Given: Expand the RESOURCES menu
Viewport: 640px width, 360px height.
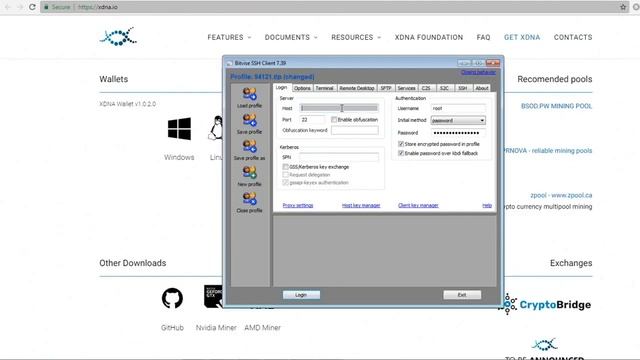Looking at the screenshot, I should pyautogui.click(x=356, y=37).
